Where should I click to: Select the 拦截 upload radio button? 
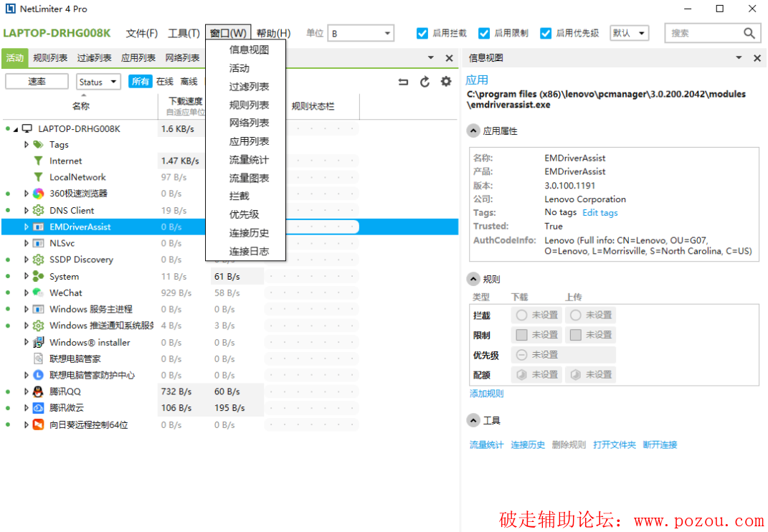click(576, 315)
